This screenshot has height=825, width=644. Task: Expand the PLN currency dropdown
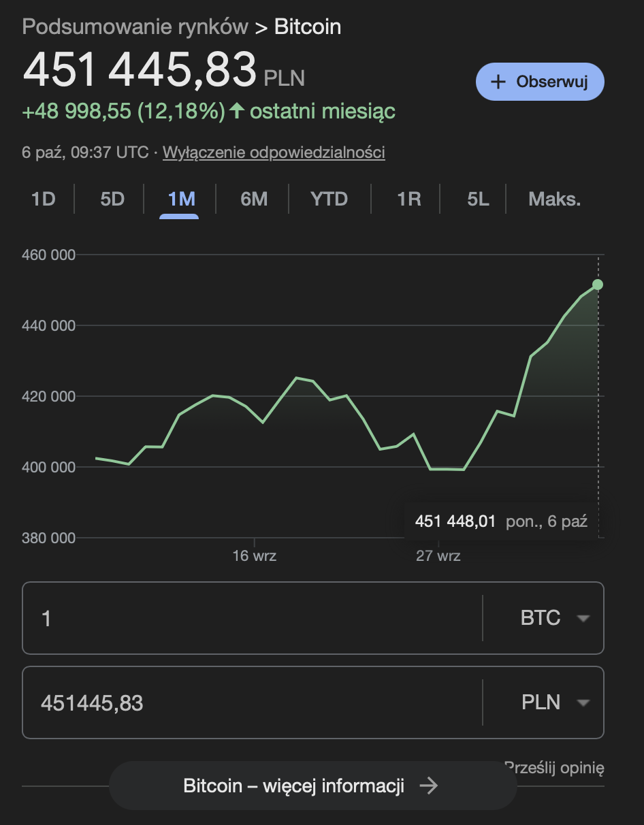[553, 702]
